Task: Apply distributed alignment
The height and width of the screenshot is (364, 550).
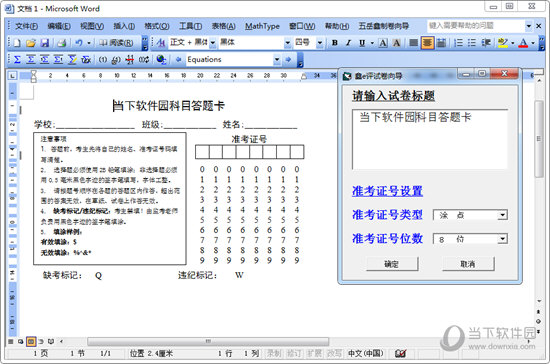Action: 441,43
